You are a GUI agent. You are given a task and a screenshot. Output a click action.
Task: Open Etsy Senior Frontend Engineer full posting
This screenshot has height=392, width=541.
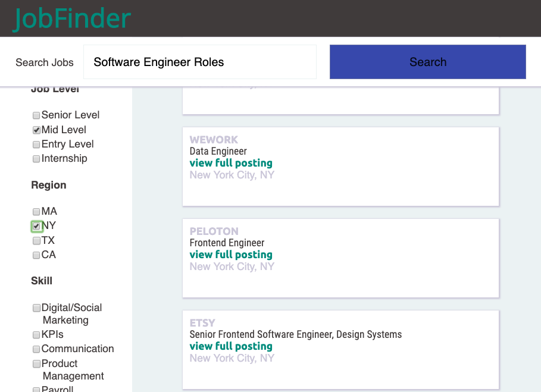231,346
